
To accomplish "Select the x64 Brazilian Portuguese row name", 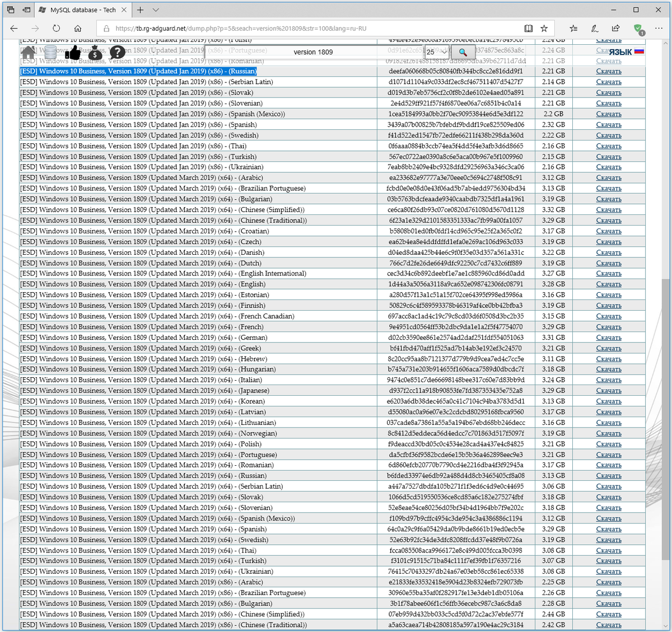I will (163, 188).
